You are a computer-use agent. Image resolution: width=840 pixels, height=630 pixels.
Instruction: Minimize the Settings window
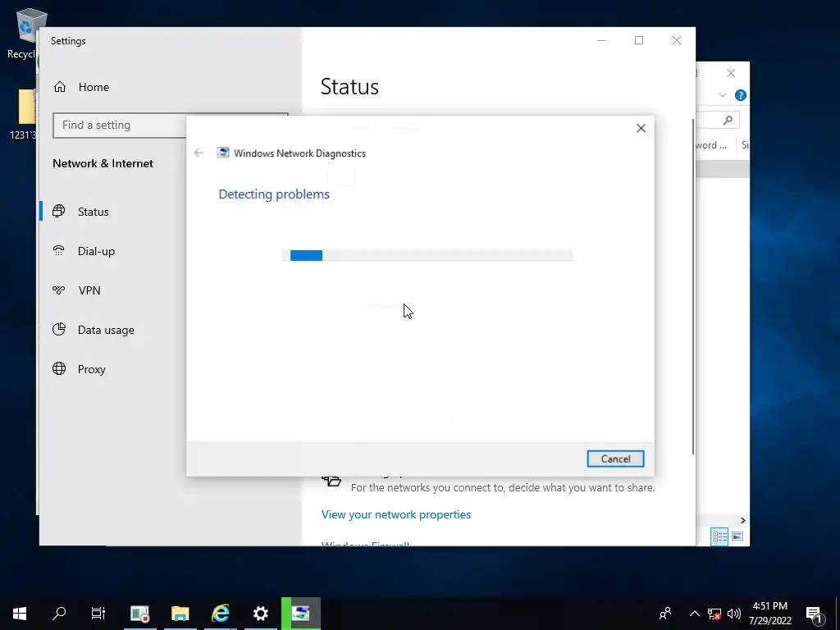(601, 41)
